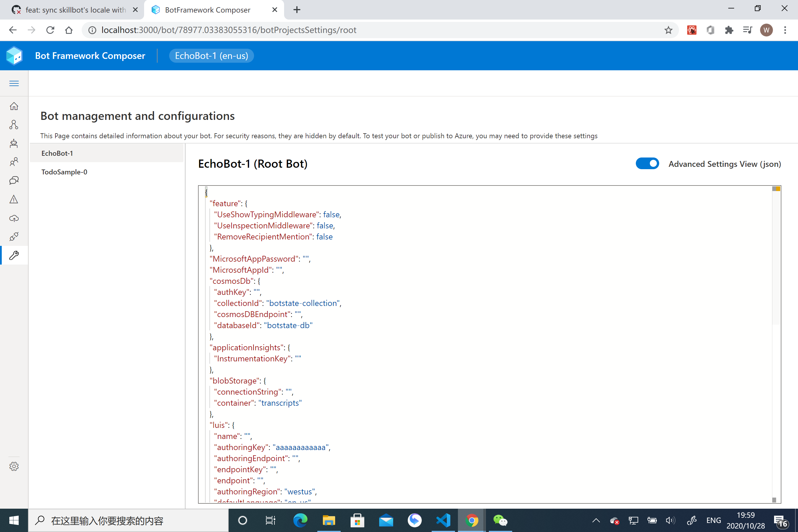Bookmark this page with the star icon
The height and width of the screenshot is (532, 798).
coord(668,30)
